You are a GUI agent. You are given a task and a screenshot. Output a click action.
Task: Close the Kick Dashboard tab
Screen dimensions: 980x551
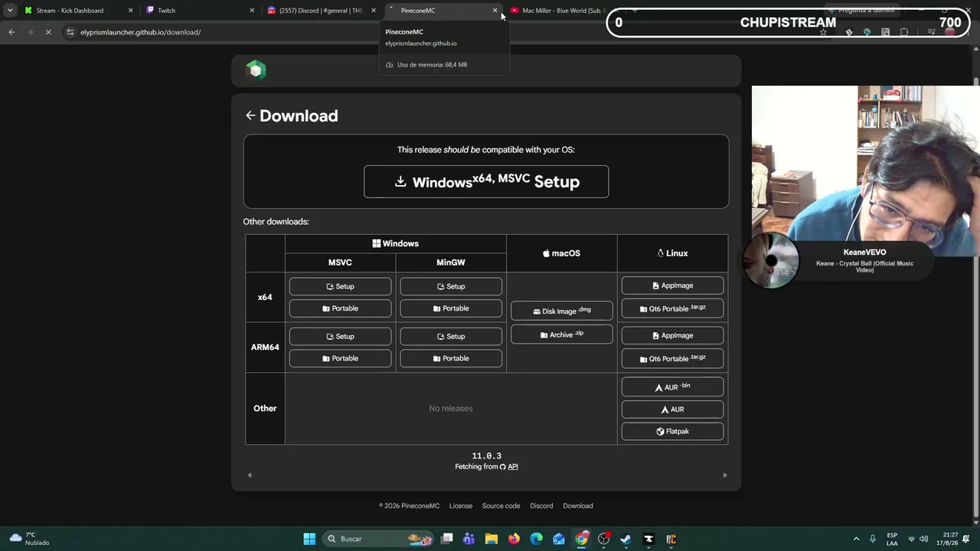130,11
